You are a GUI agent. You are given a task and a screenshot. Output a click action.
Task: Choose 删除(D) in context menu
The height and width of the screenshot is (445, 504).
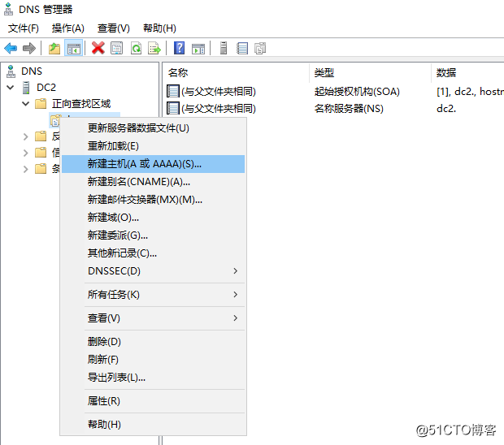coord(154,342)
